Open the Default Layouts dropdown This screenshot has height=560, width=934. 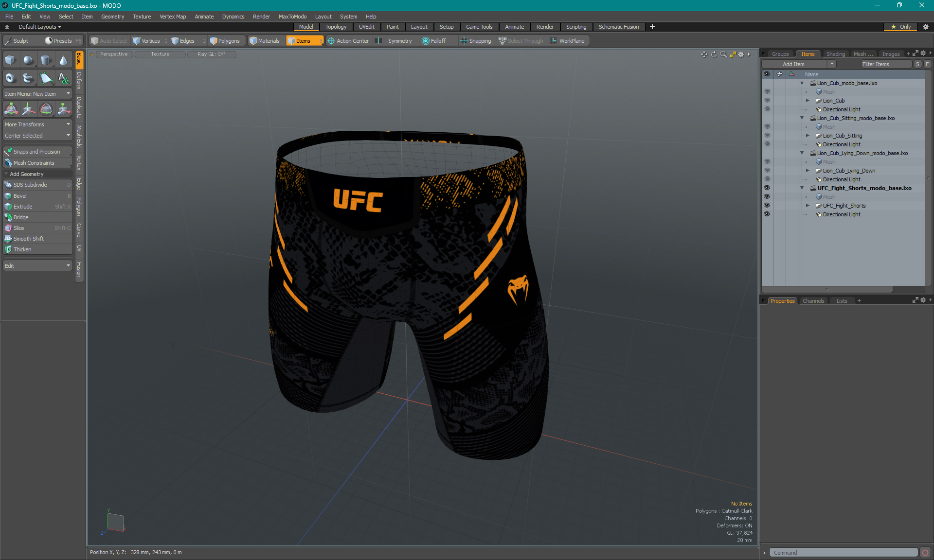40,27
